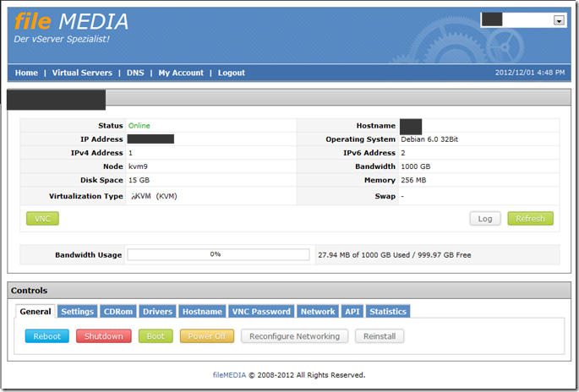The image size is (579, 392).
Task: Click the date and time 2012/12/01 4:48 PM
Action: [x=530, y=73]
